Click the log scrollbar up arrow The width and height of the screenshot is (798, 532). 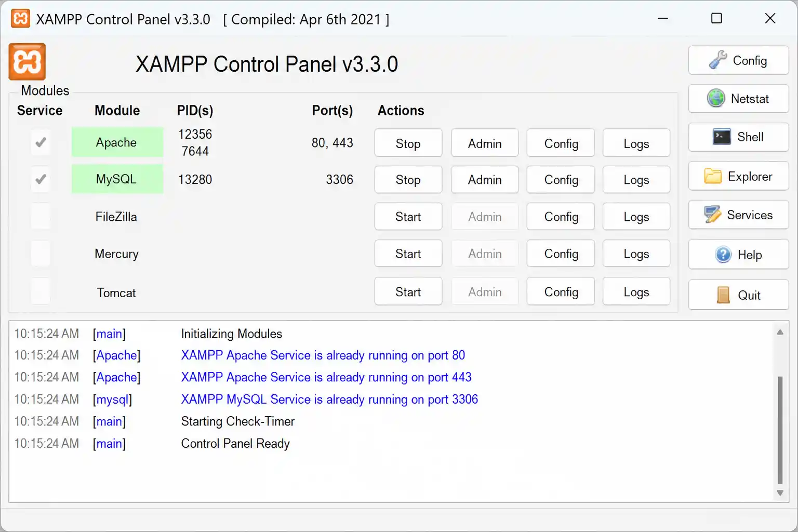(780, 332)
